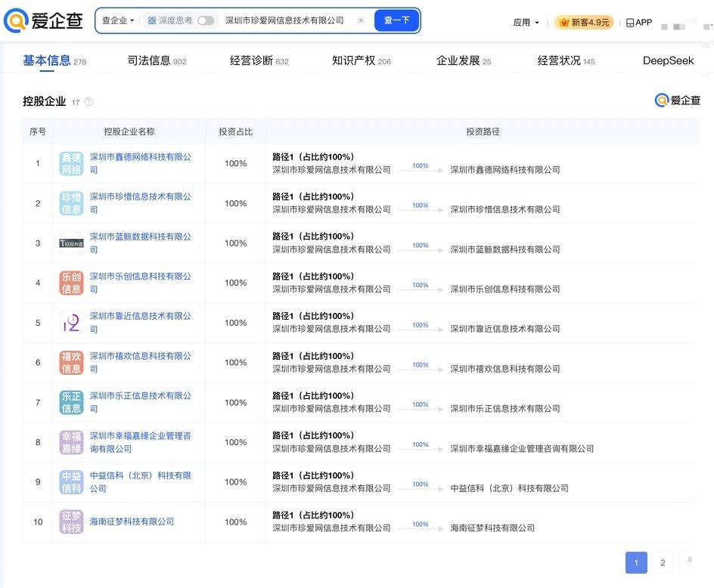Click the 乐创信息 orange logo icon

[x=72, y=283]
